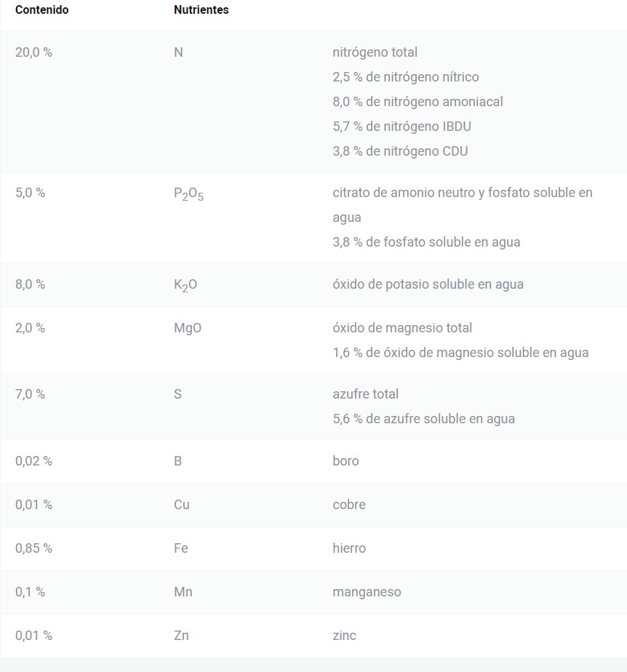This screenshot has width=627, height=672.
Task: Click the Zn zinc symbol
Action: (181, 636)
